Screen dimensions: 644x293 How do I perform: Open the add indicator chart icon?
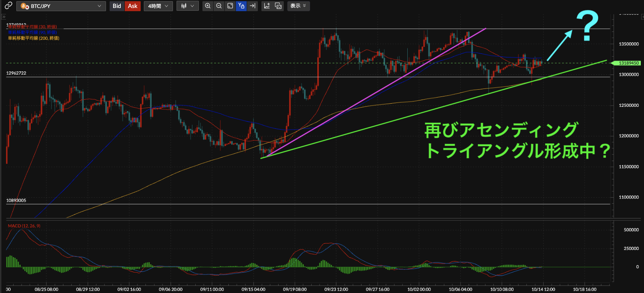coord(267,6)
